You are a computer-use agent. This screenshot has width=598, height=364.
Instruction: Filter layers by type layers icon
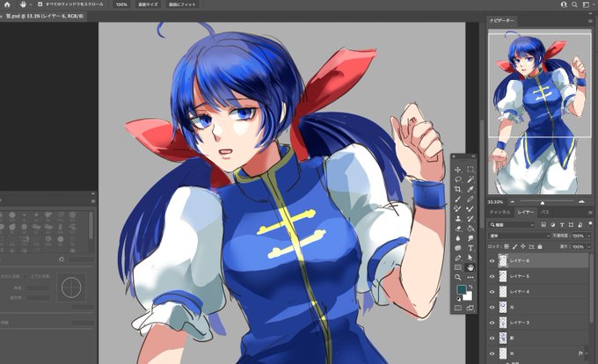tap(562, 225)
